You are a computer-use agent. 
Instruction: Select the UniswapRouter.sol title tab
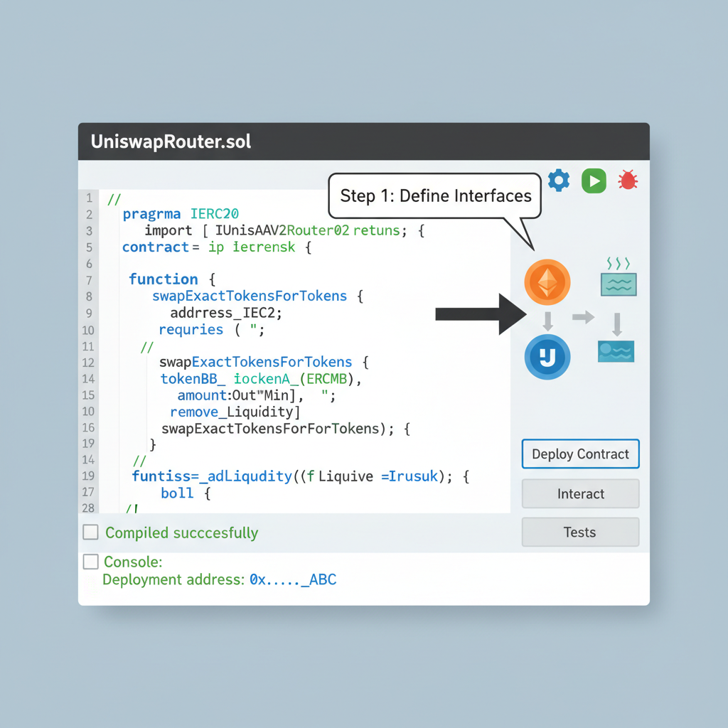171,141
